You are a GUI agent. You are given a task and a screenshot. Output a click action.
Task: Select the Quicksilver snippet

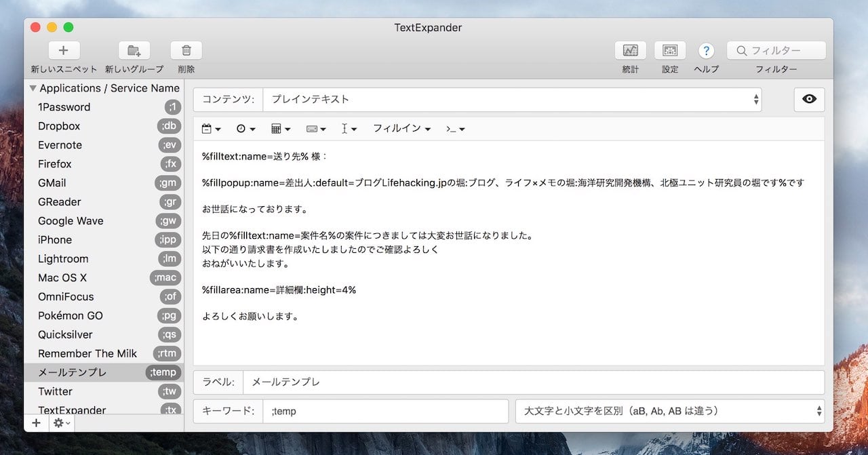pos(104,335)
